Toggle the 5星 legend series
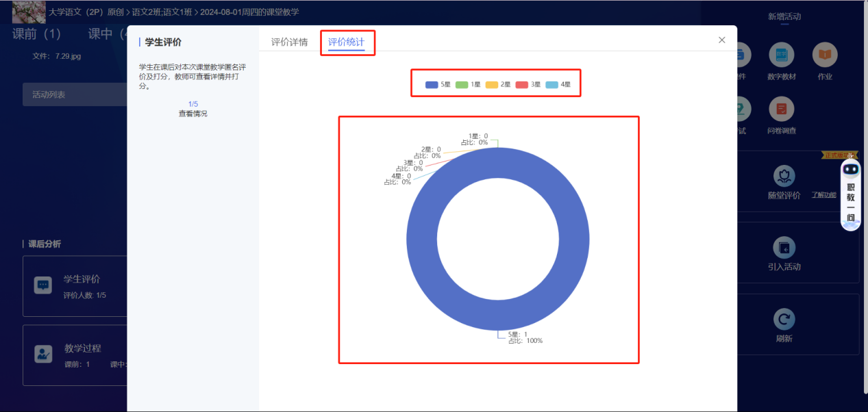 pos(438,85)
